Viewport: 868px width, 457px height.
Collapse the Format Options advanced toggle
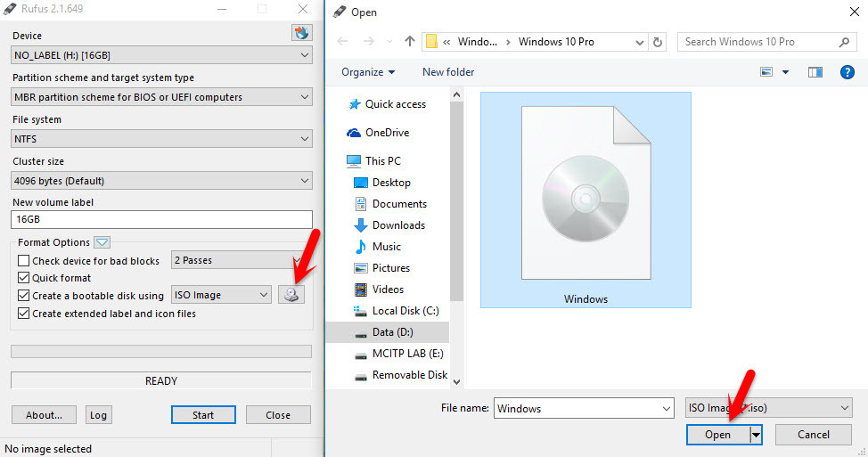tap(102, 242)
